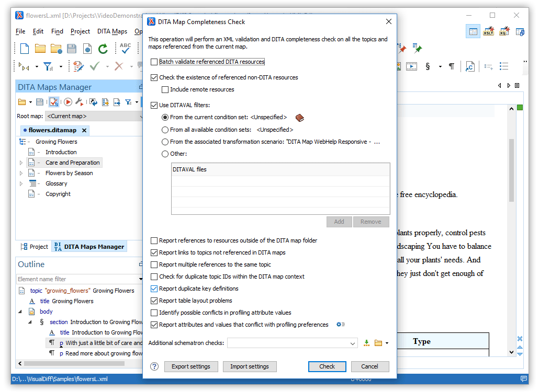Click the book icon beside current condition set
The width and height of the screenshot is (539, 392).
[300, 118]
